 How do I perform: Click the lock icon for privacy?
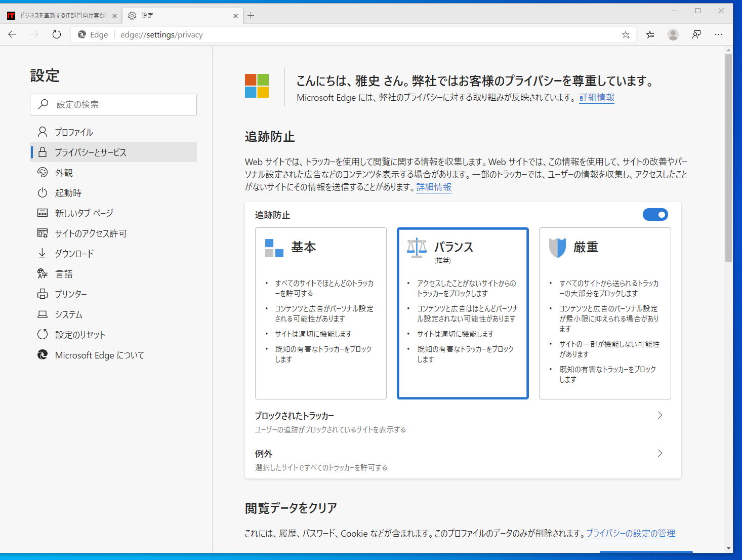(43, 152)
